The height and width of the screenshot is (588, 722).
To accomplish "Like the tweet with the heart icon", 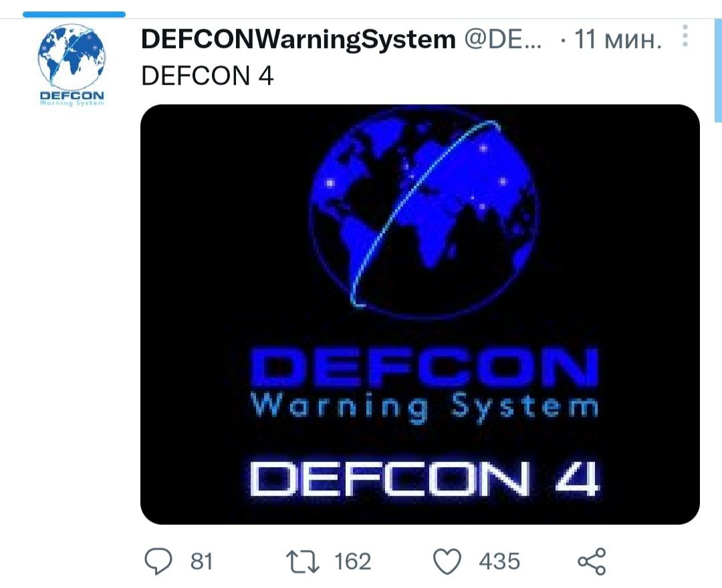I will click(447, 562).
